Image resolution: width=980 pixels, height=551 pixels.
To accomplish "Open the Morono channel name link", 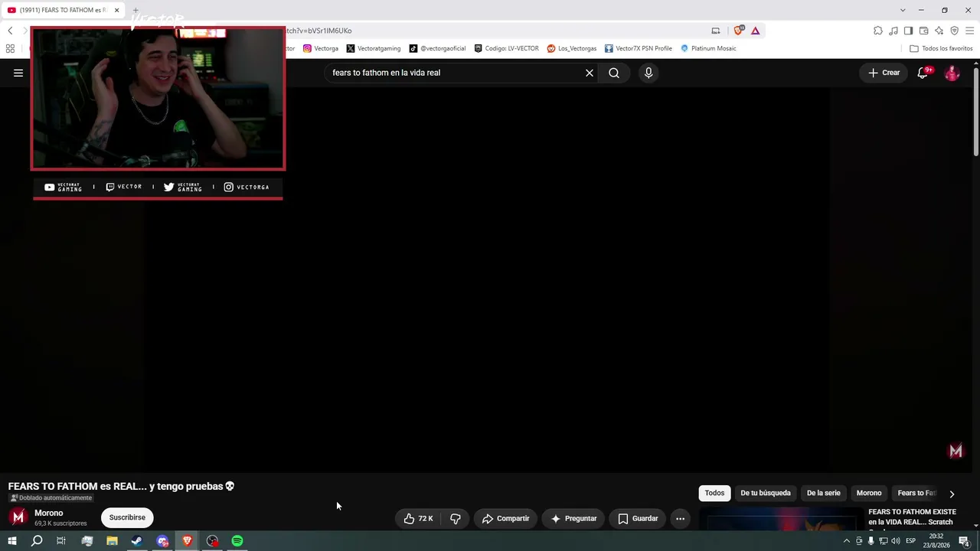I will coord(49,513).
